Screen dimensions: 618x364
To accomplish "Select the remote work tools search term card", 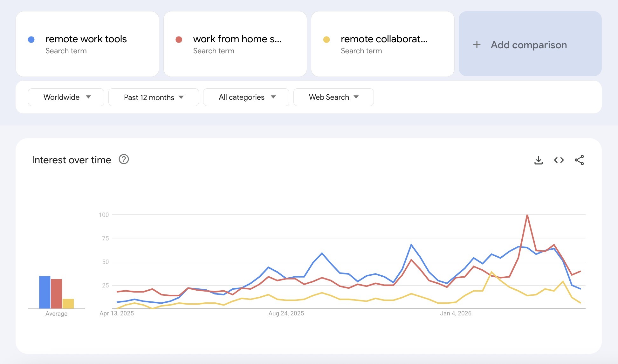I will [87, 44].
